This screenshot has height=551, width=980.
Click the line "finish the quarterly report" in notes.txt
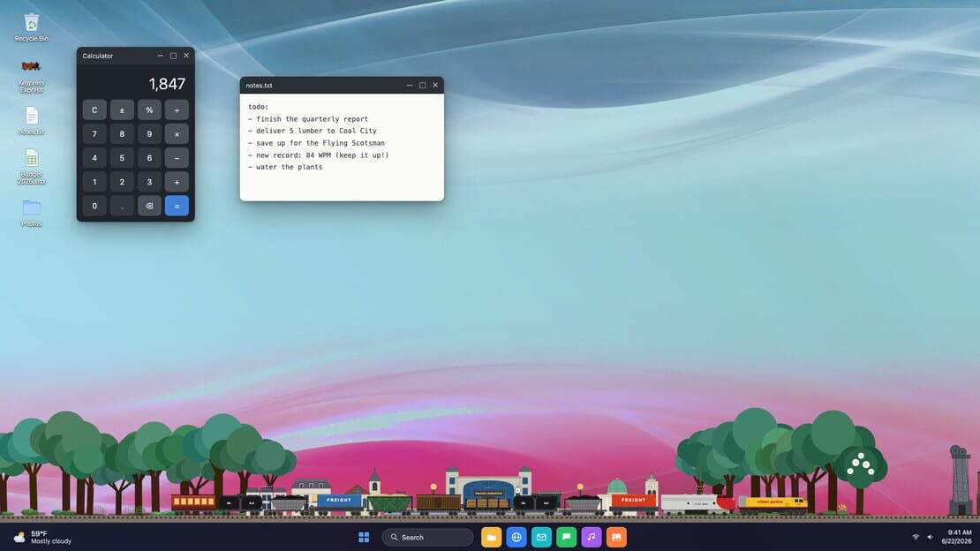[312, 119]
